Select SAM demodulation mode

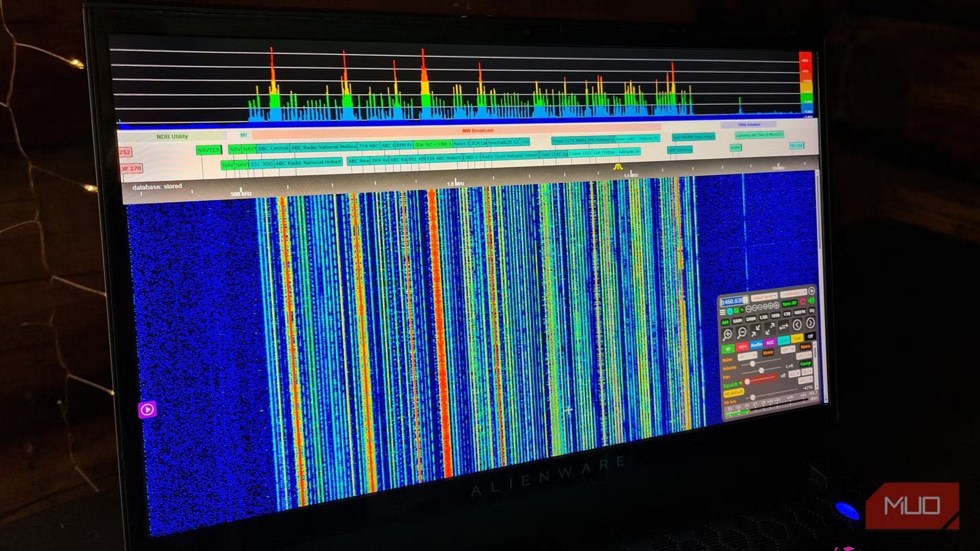point(737,321)
